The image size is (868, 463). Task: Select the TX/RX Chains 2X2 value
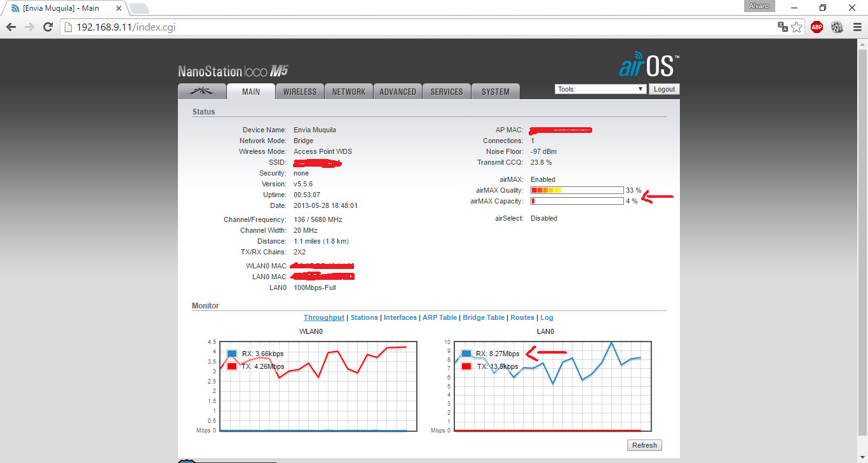(301, 252)
